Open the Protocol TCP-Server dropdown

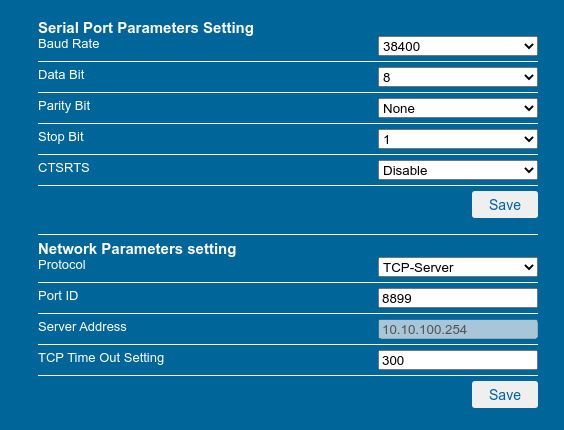458,267
